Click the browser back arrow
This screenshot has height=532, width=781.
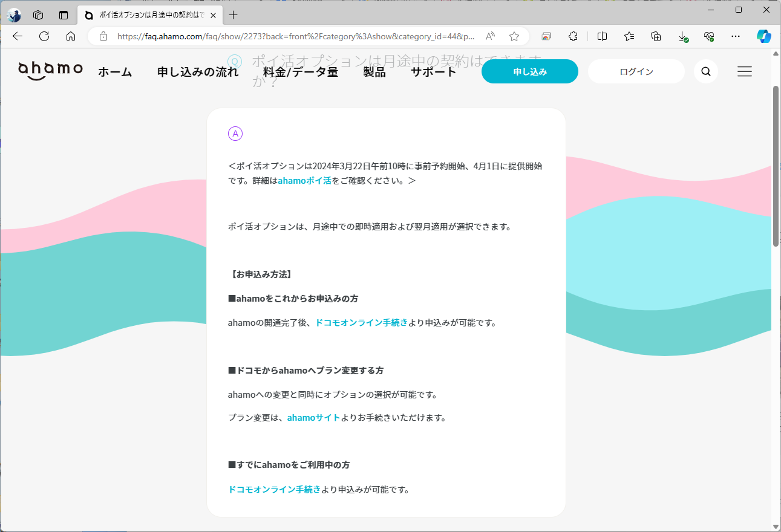(x=18, y=36)
